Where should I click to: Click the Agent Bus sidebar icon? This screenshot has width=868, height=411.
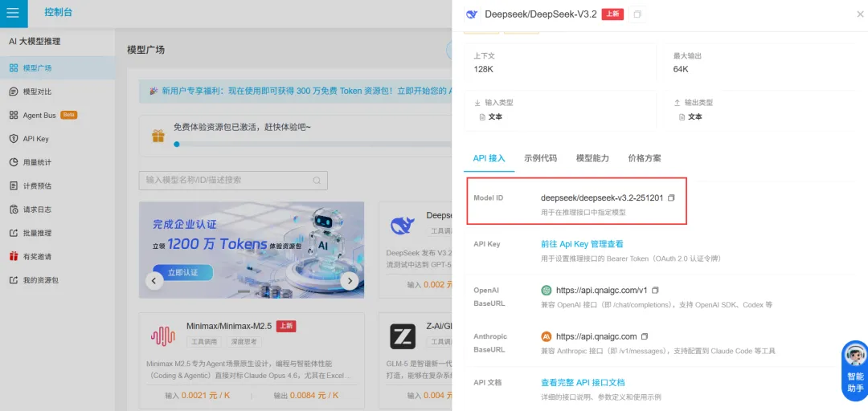(14, 115)
